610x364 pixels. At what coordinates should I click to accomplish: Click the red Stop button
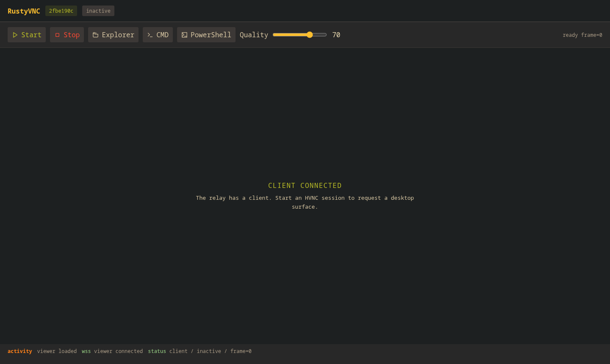tap(67, 35)
